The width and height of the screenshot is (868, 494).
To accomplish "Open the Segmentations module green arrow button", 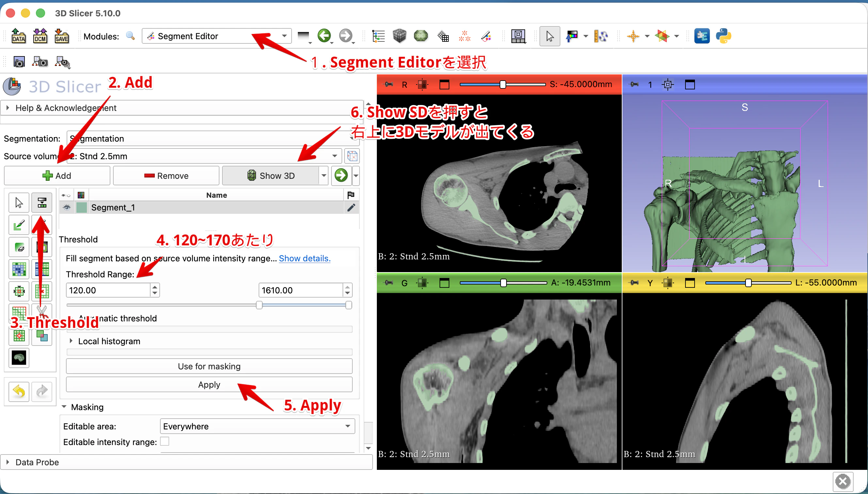I will coord(341,176).
